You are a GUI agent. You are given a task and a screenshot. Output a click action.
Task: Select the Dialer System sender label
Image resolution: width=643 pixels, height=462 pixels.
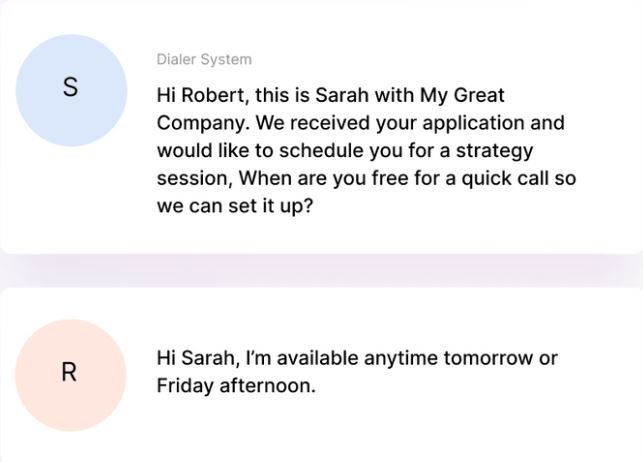(204, 59)
